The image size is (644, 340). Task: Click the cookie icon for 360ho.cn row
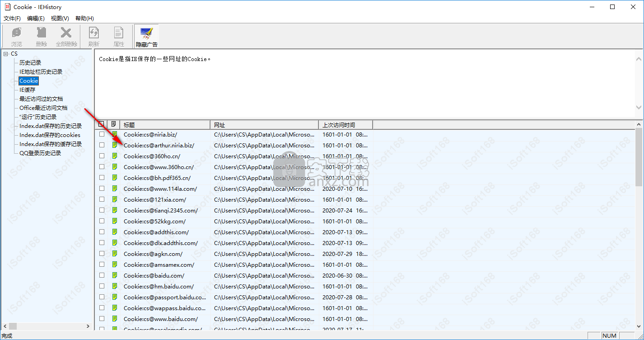click(x=115, y=156)
